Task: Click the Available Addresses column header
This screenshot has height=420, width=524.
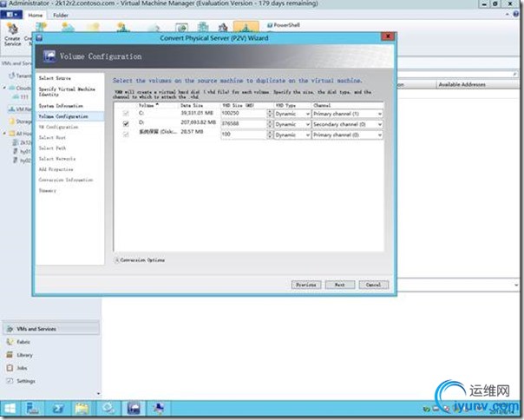Action: (x=478, y=84)
